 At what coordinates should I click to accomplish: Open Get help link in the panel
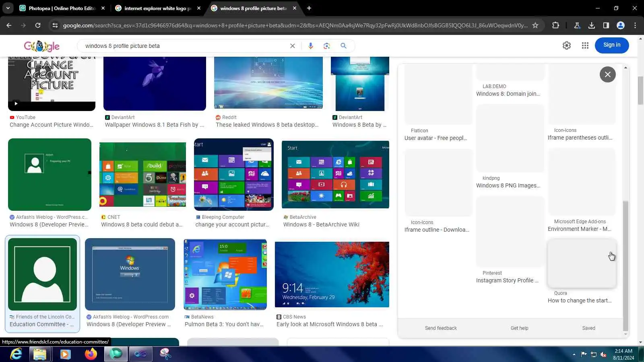click(519, 328)
